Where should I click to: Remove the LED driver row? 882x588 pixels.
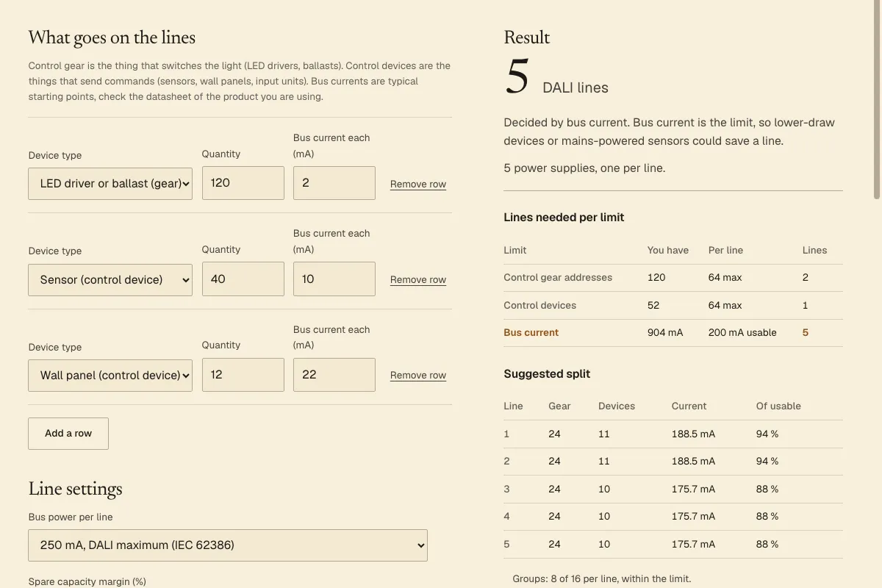418,184
